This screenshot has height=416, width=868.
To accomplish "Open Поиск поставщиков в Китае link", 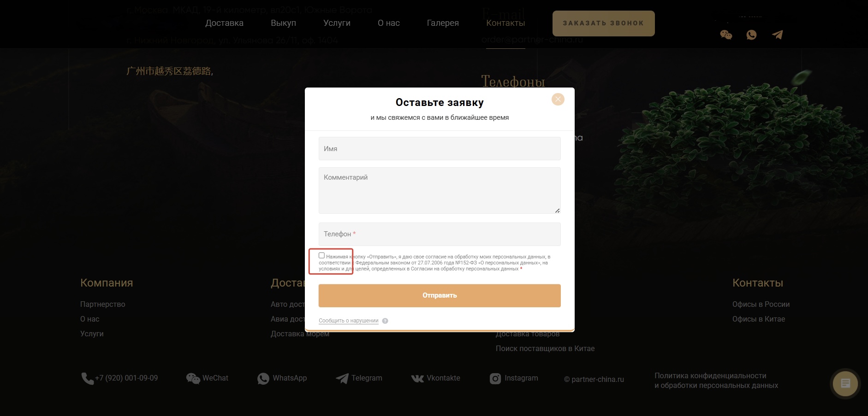I will pyautogui.click(x=545, y=348).
